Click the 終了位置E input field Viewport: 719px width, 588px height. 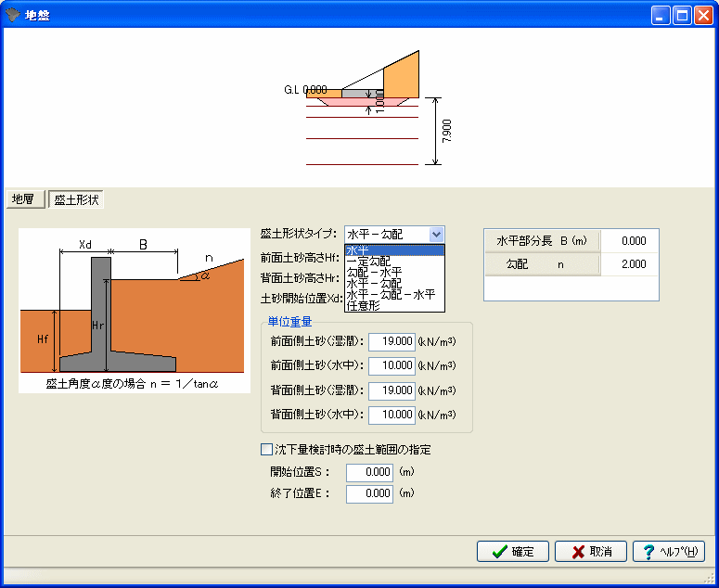(x=369, y=493)
